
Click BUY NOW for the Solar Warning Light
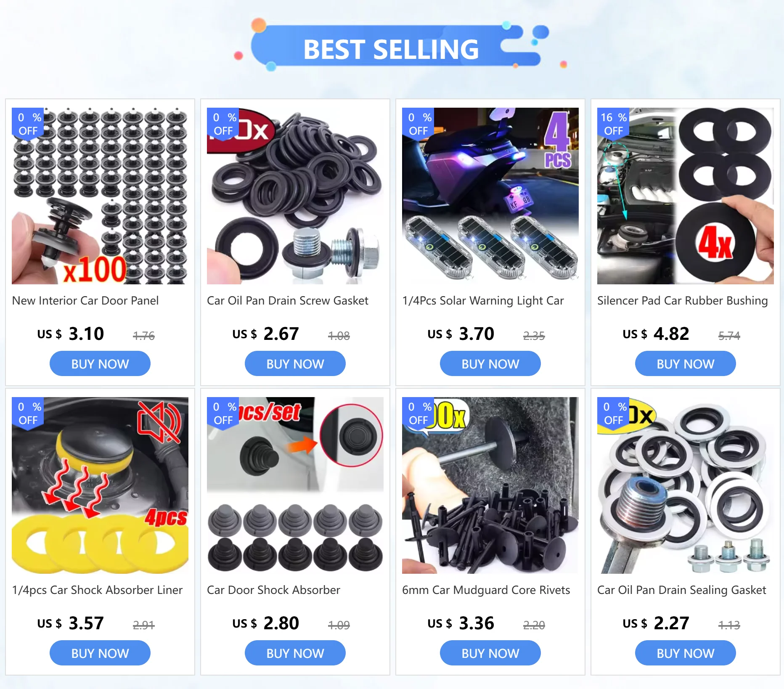click(x=490, y=364)
